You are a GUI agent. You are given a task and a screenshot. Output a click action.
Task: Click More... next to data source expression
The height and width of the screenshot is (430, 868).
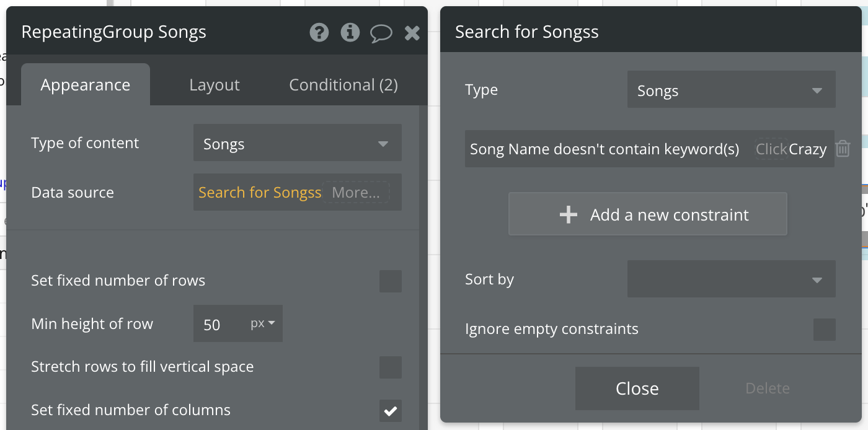356,193
